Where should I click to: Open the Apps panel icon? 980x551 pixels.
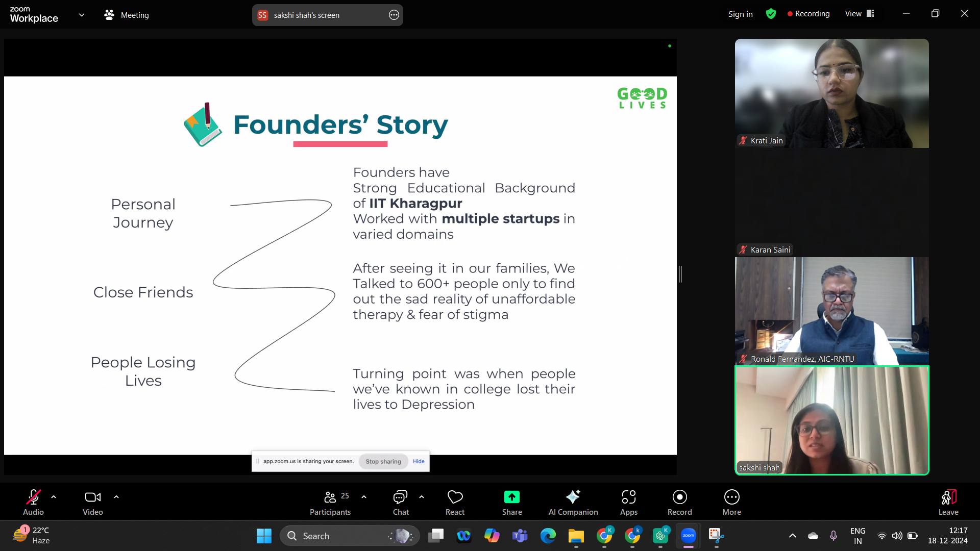[x=628, y=497]
